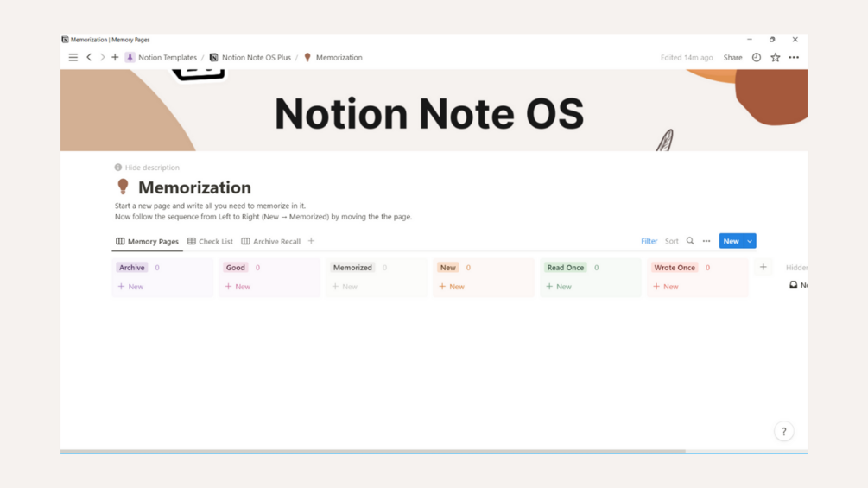Click the hidden group tray icon

(x=793, y=285)
